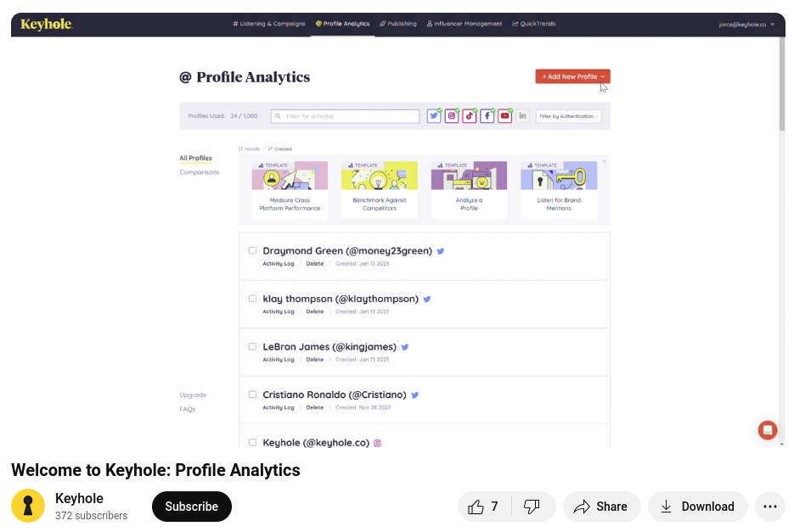Click the Keyhole channel name

(79, 498)
